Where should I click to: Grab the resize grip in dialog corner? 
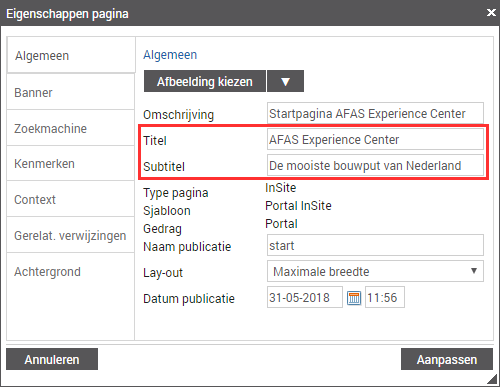[492, 379]
